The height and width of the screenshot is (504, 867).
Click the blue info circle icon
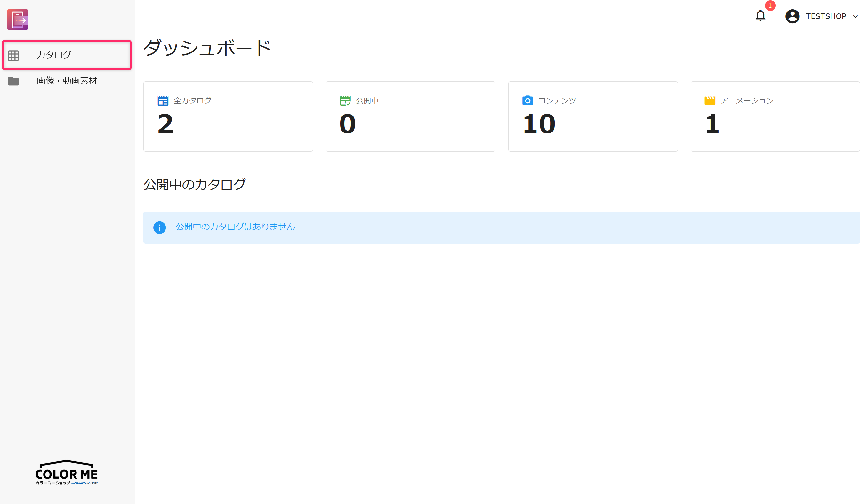pyautogui.click(x=159, y=228)
